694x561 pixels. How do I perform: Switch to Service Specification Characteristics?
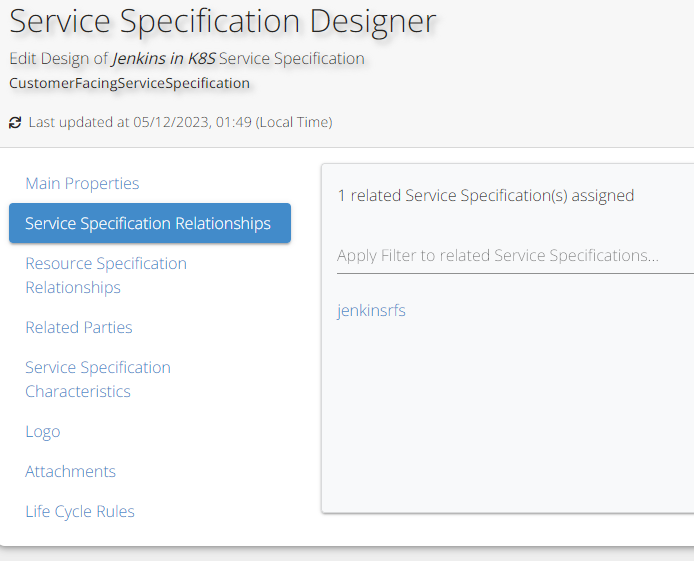pyautogui.click(x=98, y=379)
